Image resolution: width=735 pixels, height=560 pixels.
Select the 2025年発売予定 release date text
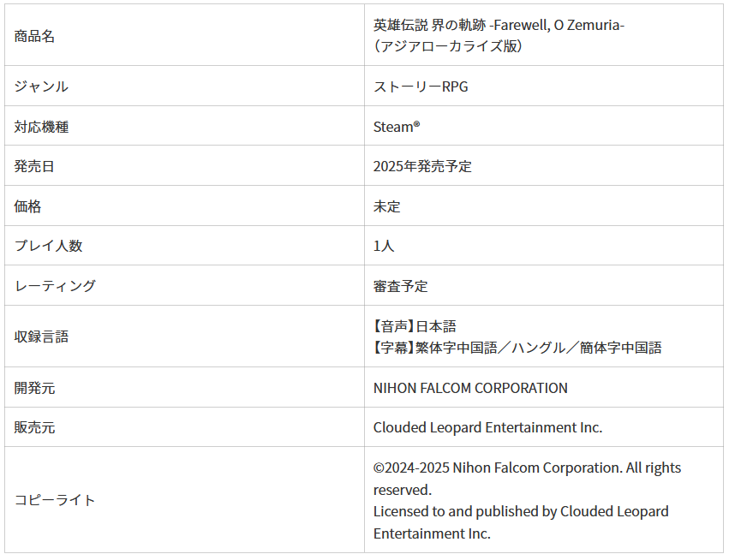(x=422, y=166)
